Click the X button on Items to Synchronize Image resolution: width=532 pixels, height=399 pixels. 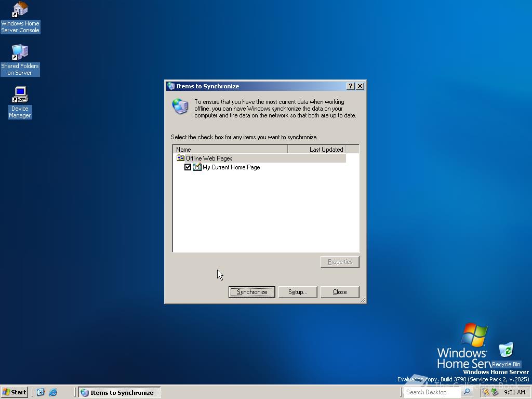coord(360,86)
